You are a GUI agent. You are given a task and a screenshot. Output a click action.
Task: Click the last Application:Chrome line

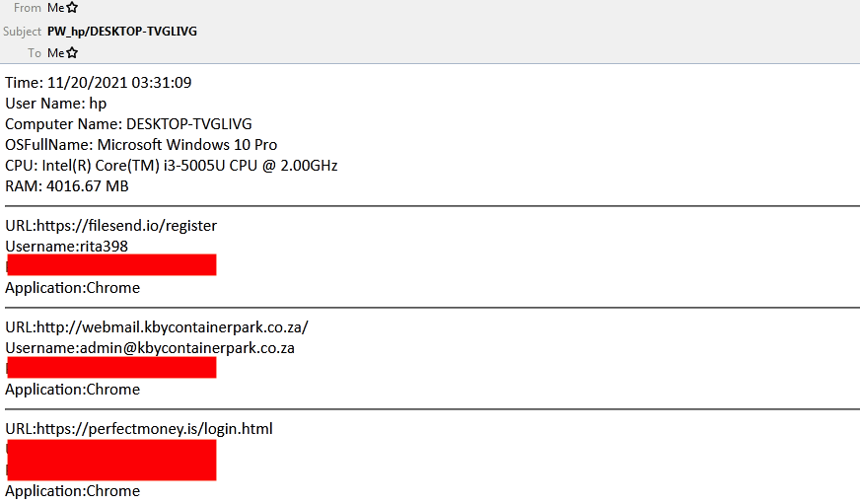72,491
